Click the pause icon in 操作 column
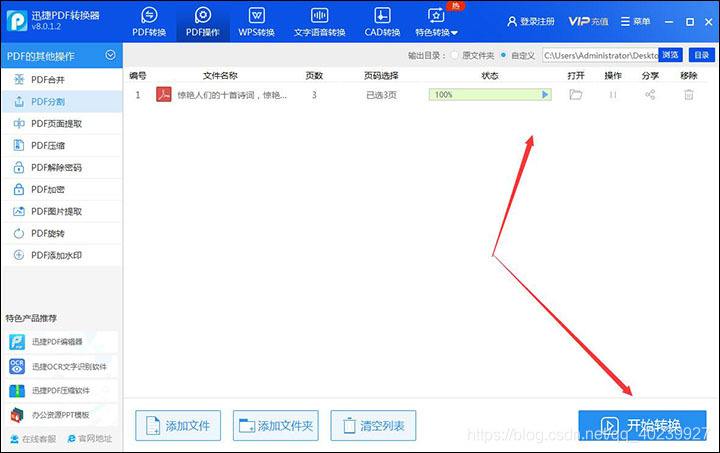Screen dimensions: 720x453 coord(613,95)
